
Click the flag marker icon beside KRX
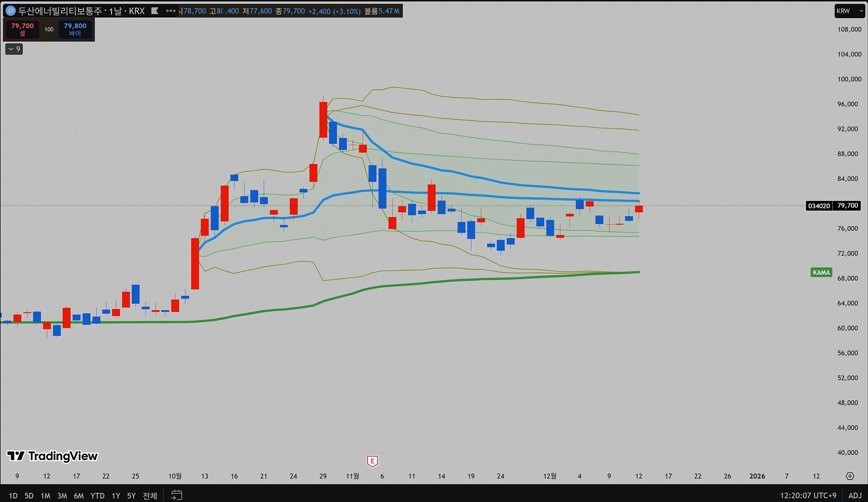155,11
